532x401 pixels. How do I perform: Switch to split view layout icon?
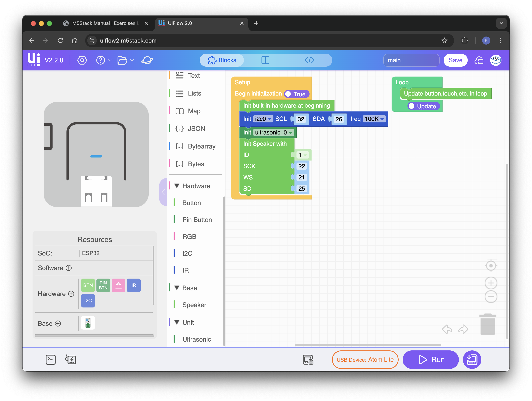tap(265, 60)
